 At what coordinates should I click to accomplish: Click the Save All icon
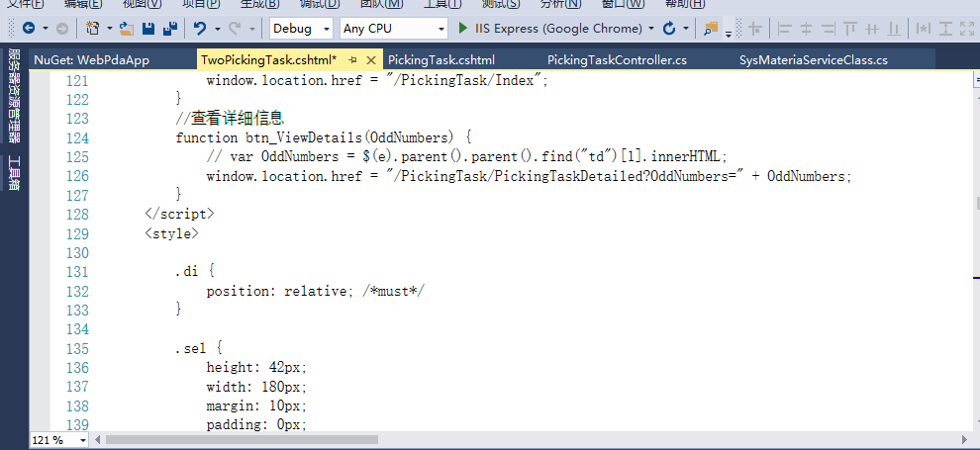tap(170, 28)
